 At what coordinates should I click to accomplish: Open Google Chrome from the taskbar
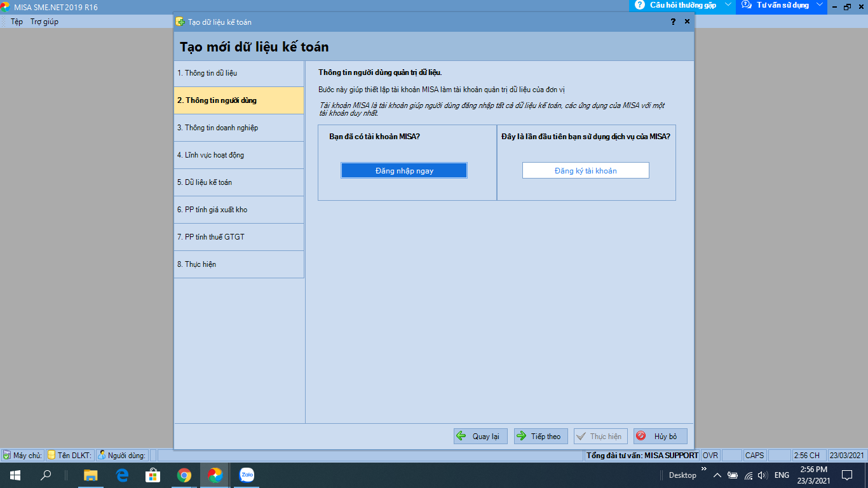pyautogui.click(x=184, y=475)
